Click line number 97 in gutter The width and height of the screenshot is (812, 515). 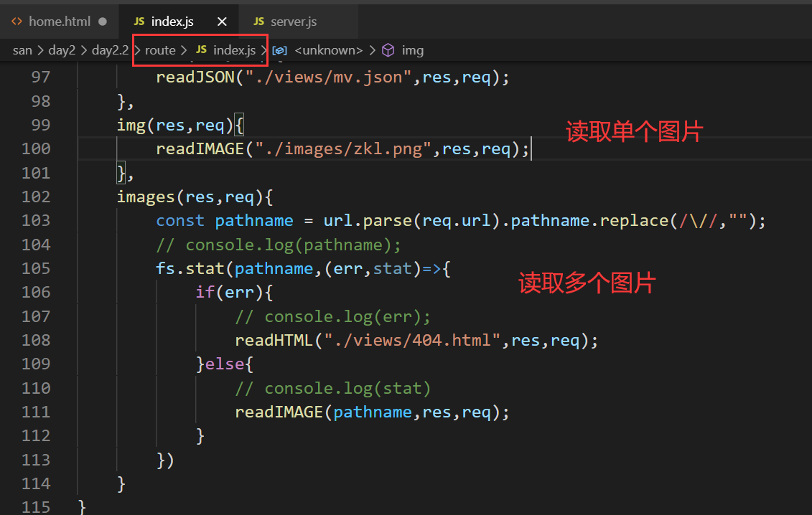tap(41, 77)
